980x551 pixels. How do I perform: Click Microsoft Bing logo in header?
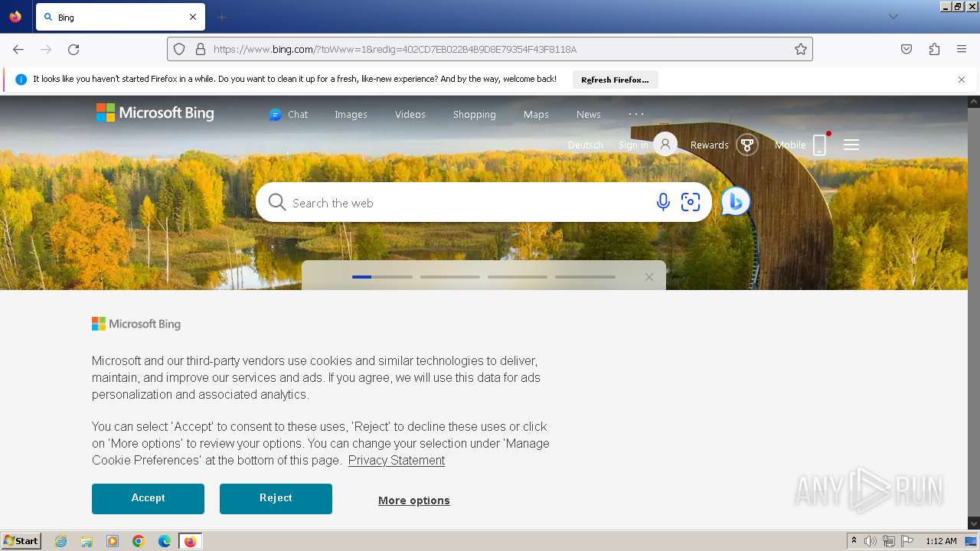tap(155, 113)
